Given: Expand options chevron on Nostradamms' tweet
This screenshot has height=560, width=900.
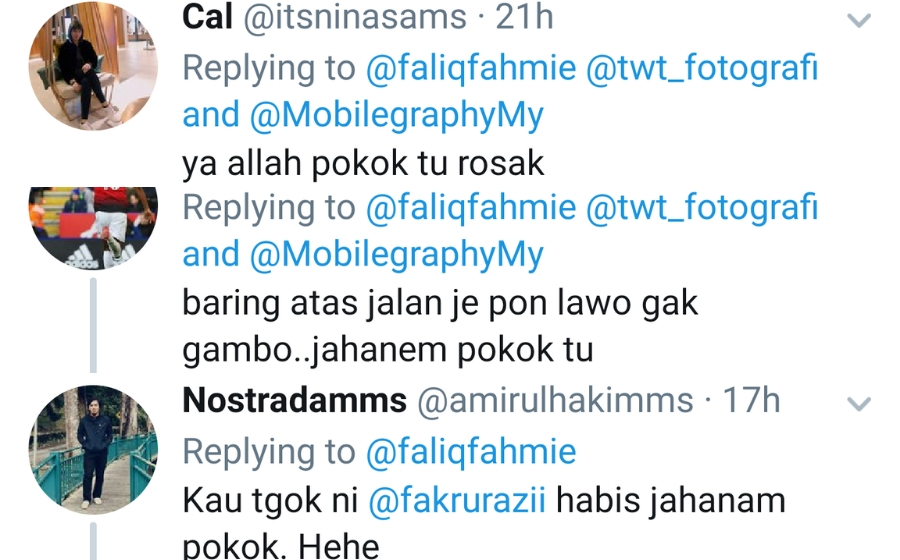Looking at the screenshot, I should tap(859, 404).
